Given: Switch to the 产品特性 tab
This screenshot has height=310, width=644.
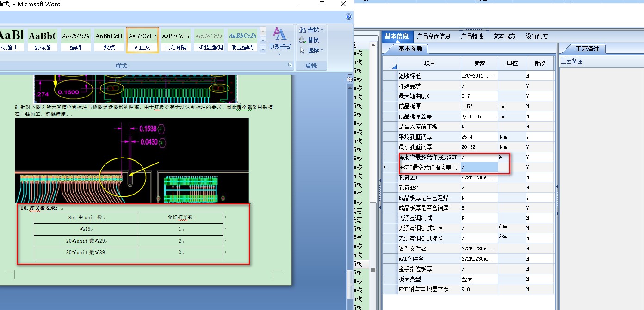Looking at the screenshot, I should click(472, 36).
